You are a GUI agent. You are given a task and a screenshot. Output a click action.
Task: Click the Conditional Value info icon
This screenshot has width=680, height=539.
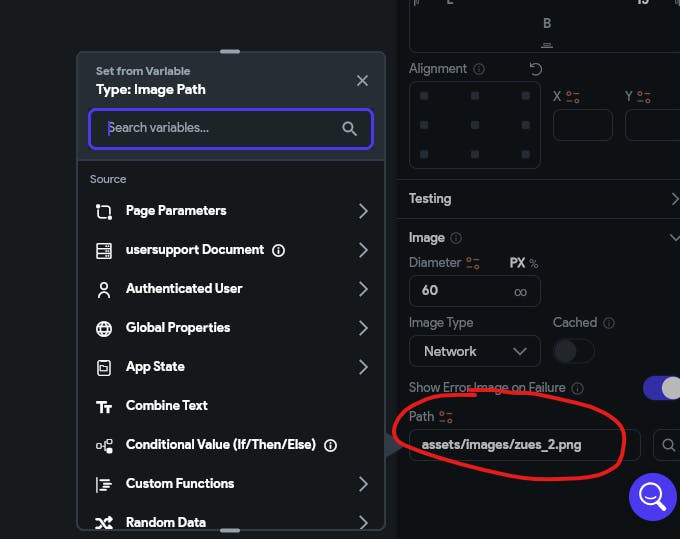click(x=331, y=445)
